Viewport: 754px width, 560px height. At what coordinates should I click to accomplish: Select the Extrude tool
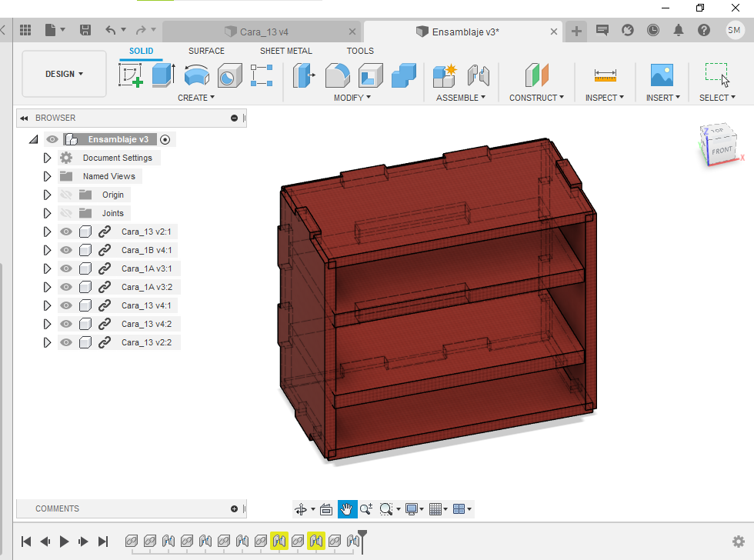pyautogui.click(x=163, y=75)
